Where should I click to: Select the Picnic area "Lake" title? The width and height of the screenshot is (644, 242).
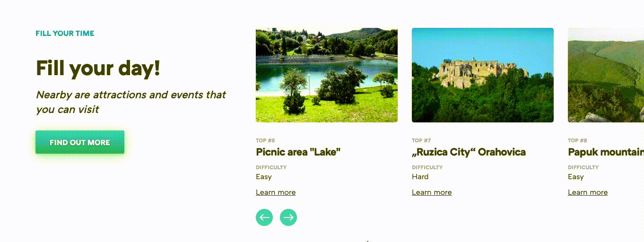[x=298, y=152]
